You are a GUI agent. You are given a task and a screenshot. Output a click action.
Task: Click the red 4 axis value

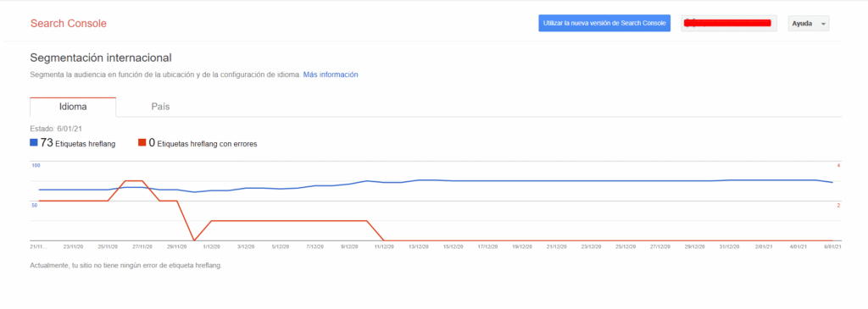point(838,166)
